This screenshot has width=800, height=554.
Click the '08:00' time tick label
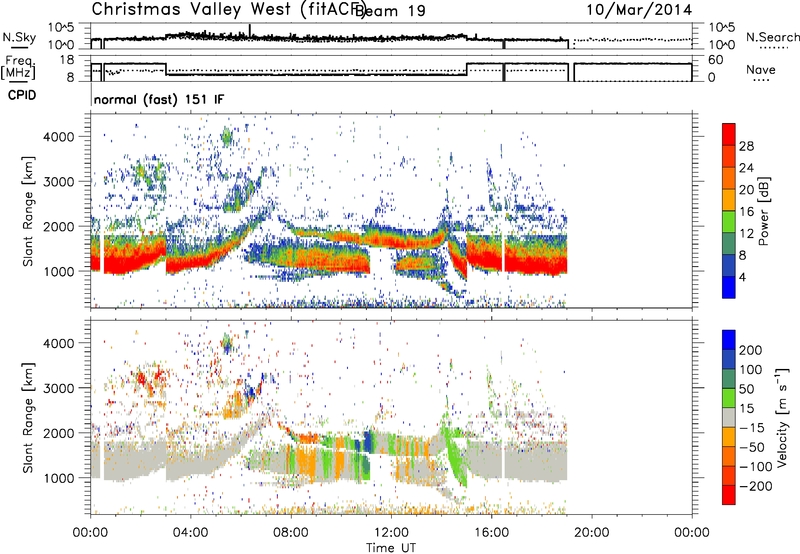click(x=291, y=533)
